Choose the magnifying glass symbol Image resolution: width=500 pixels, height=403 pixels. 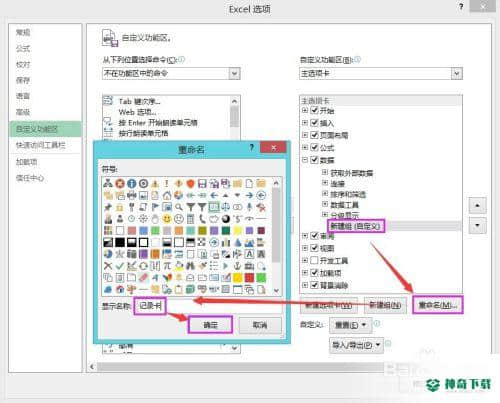(179, 207)
